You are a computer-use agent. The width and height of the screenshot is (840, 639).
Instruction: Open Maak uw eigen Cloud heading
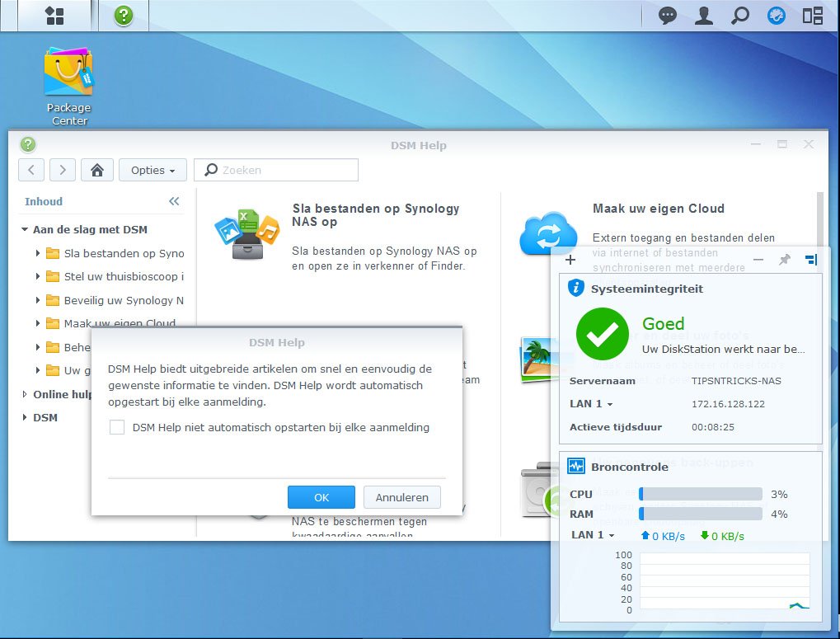[659, 209]
